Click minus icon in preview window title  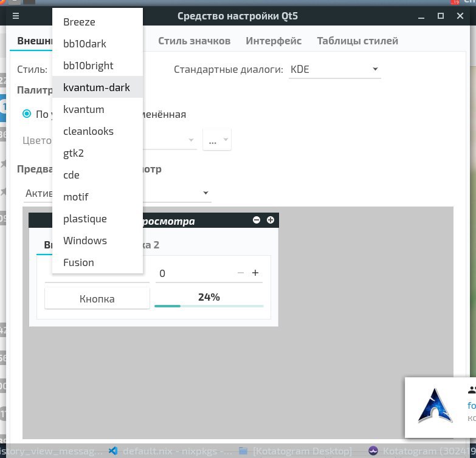click(257, 220)
